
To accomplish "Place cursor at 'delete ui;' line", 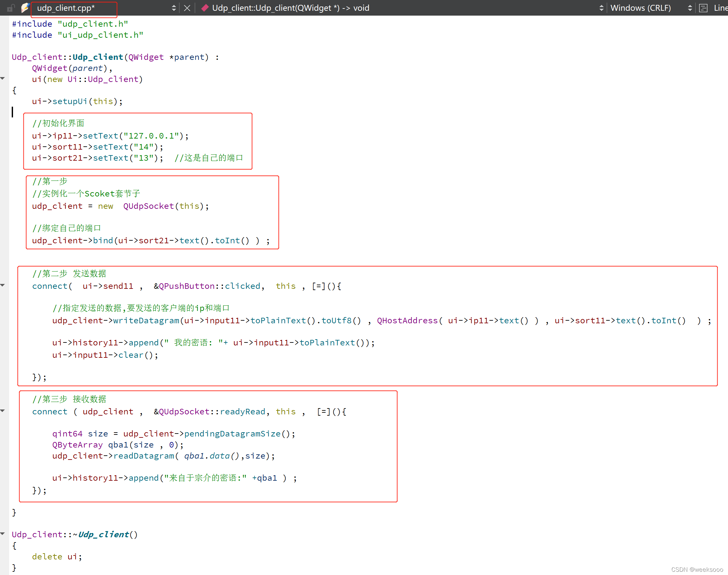I will tap(57, 556).
